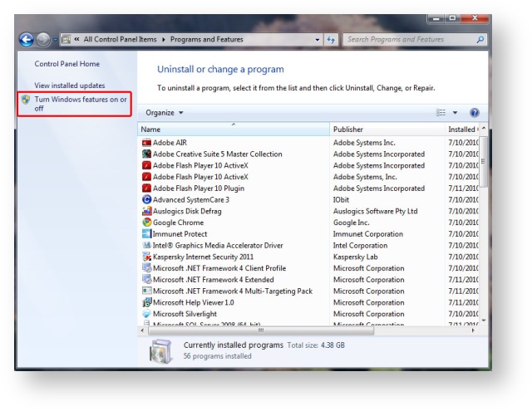Click the Kaspersky Internet Security 2011 icon
Viewport: 532px width, 411px height.
click(148, 257)
